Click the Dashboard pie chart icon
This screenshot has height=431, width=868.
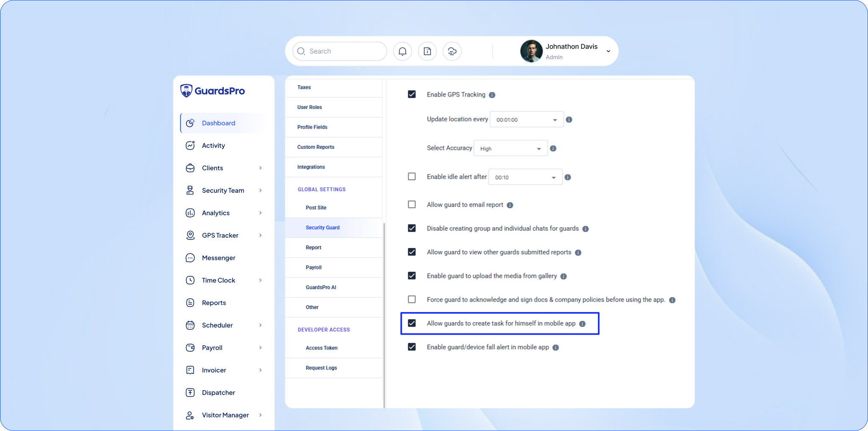click(190, 123)
